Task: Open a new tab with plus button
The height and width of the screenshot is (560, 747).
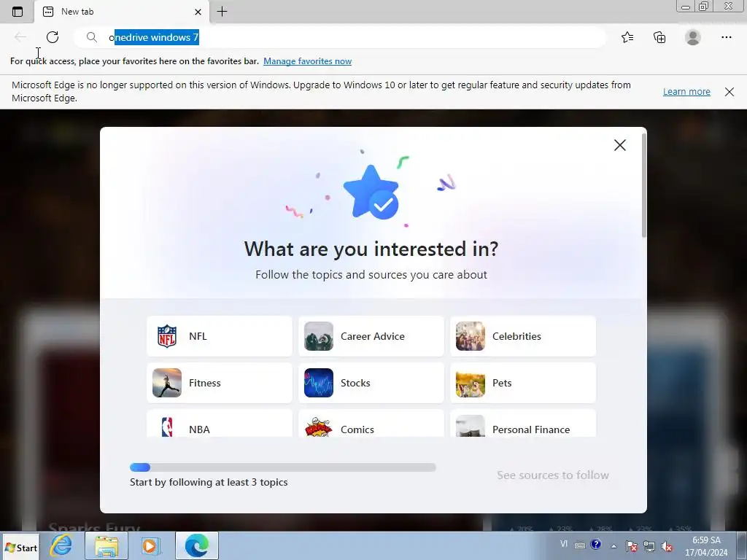Action: (x=222, y=12)
